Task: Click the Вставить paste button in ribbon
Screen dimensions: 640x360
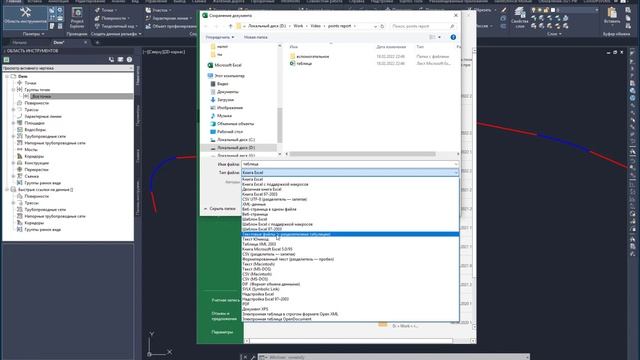Action: [612, 16]
